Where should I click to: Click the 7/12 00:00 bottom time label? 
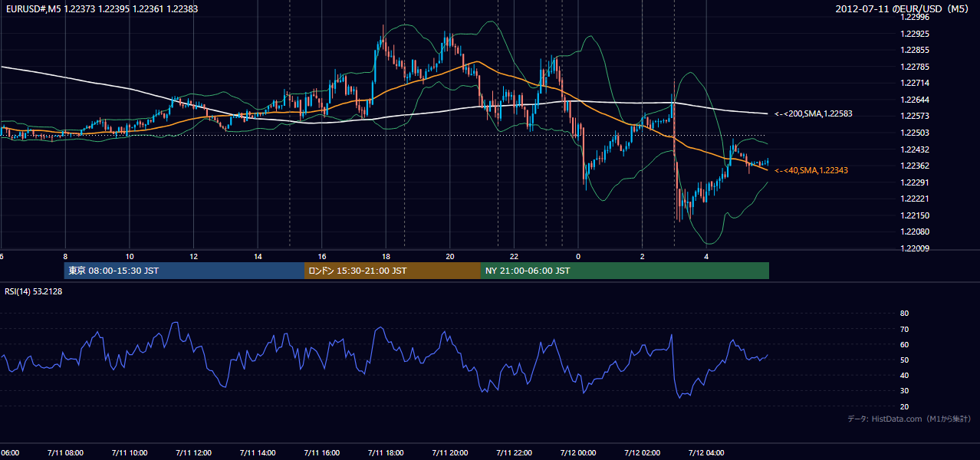[578, 452]
